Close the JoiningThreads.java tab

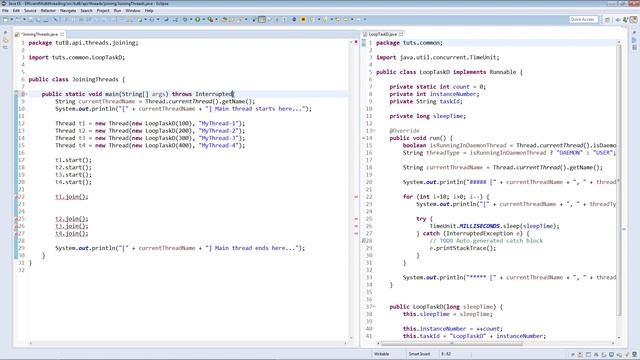point(62,34)
